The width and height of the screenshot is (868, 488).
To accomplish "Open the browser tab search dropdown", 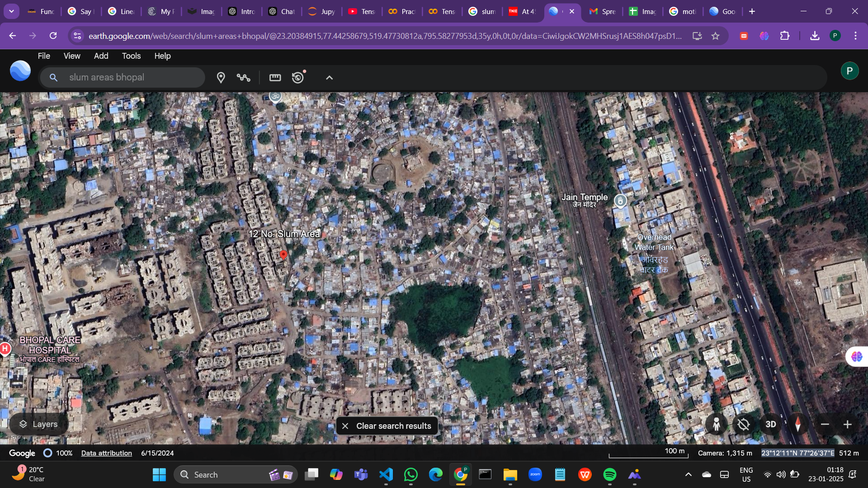I will [x=11, y=11].
